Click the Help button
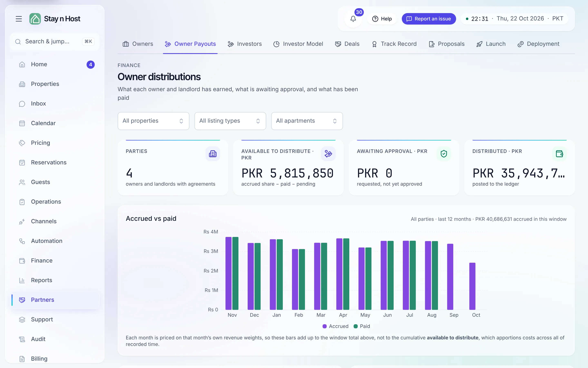588x368 pixels. tap(382, 19)
